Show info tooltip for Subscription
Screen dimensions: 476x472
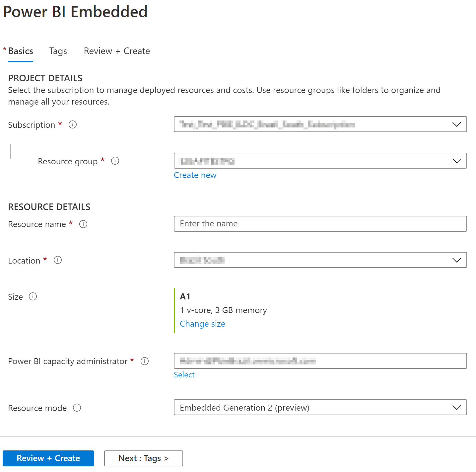pyautogui.click(x=73, y=124)
